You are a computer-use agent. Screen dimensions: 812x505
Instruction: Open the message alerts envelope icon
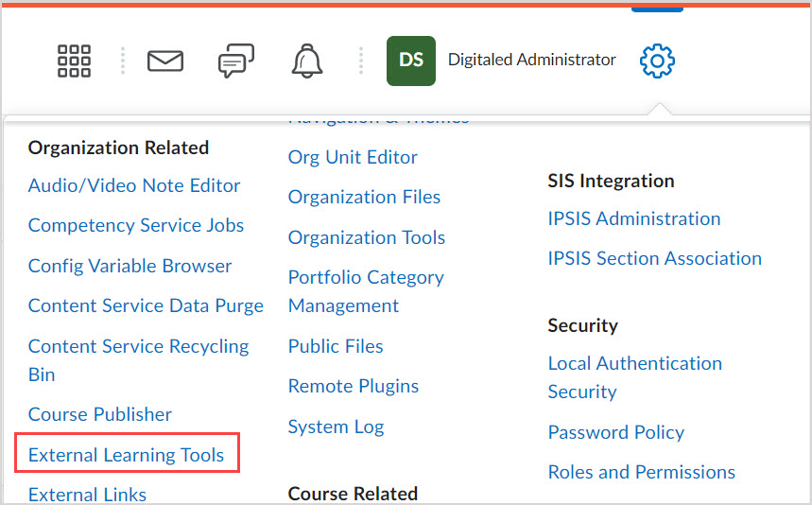click(x=165, y=61)
